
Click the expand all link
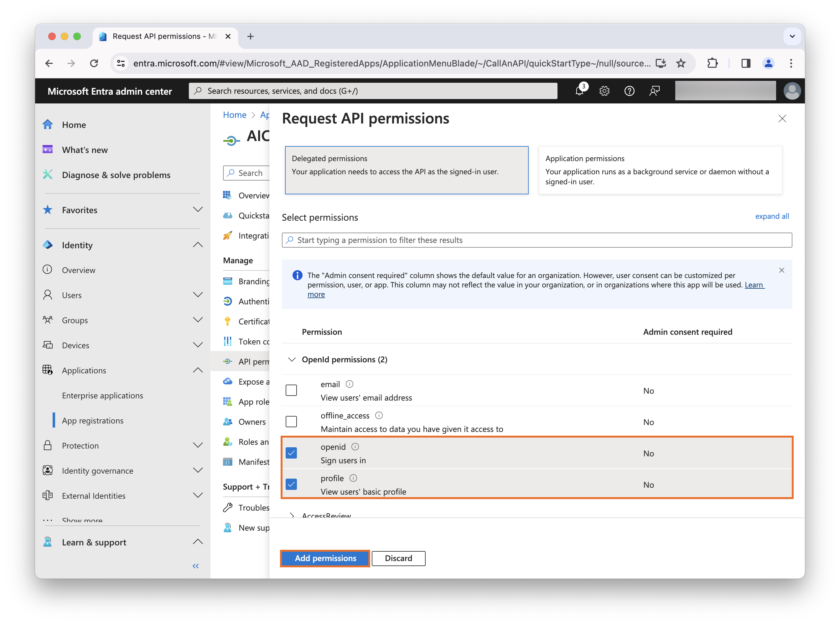pyautogui.click(x=772, y=216)
